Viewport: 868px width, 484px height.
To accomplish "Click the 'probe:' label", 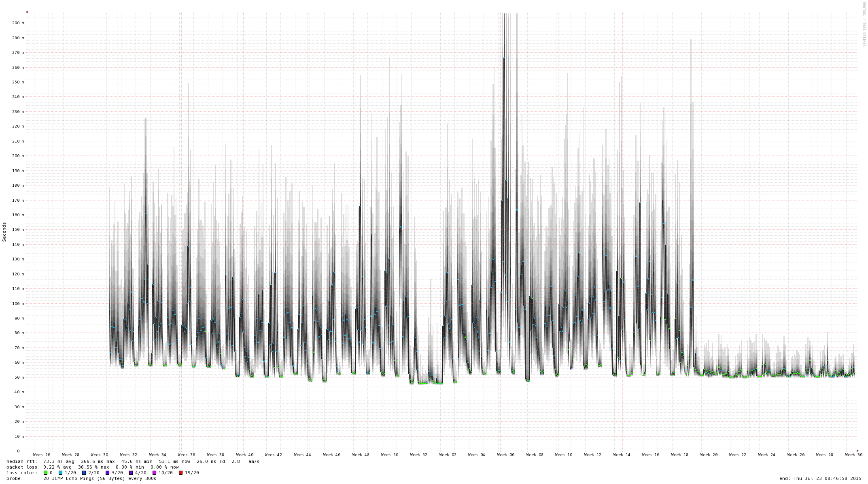I will [15, 478].
